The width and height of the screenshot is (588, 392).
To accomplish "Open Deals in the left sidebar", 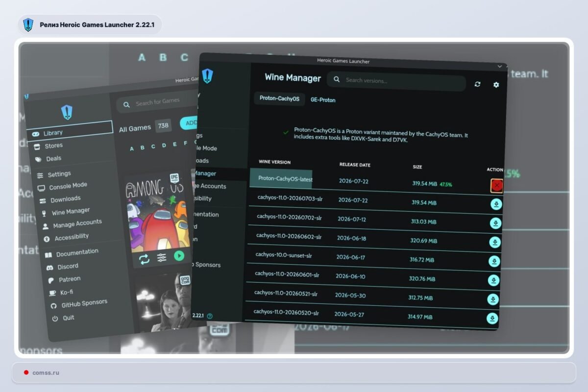I will pyautogui.click(x=54, y=159).
